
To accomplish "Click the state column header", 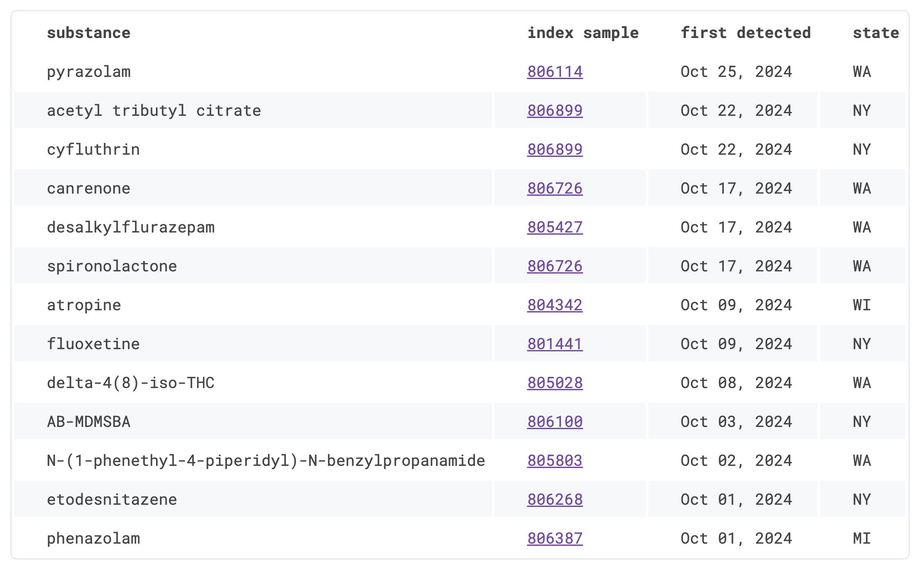I will [x=876, y=33].
